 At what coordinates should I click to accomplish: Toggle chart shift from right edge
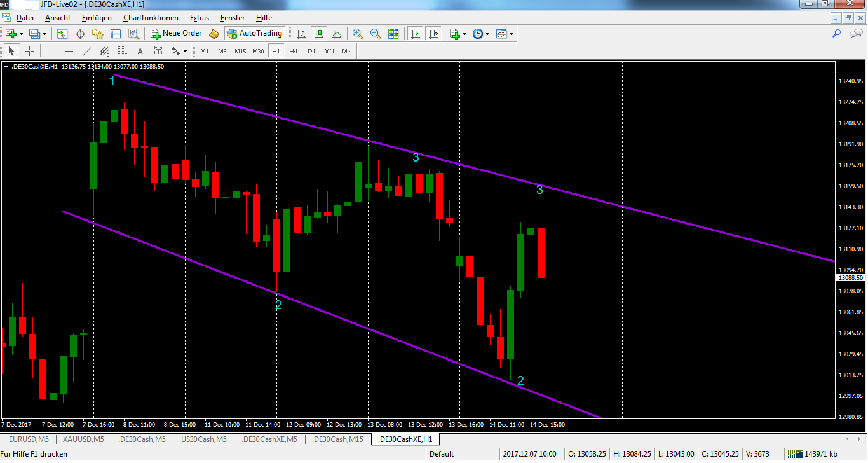(x=433, y=33)
